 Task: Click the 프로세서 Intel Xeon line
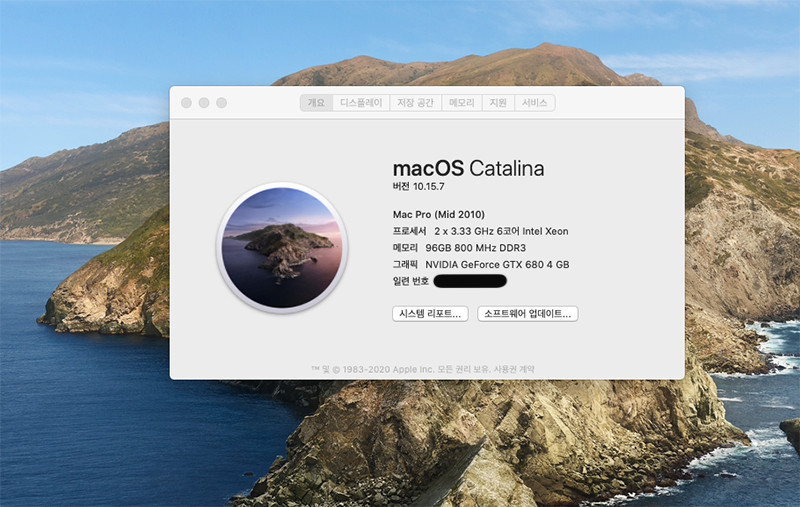[x=480, y=231]
